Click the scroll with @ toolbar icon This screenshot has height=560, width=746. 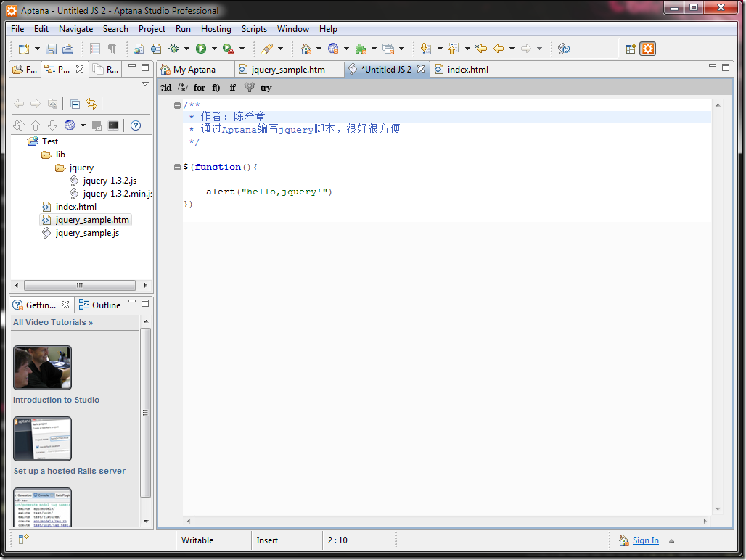point(565,49)
